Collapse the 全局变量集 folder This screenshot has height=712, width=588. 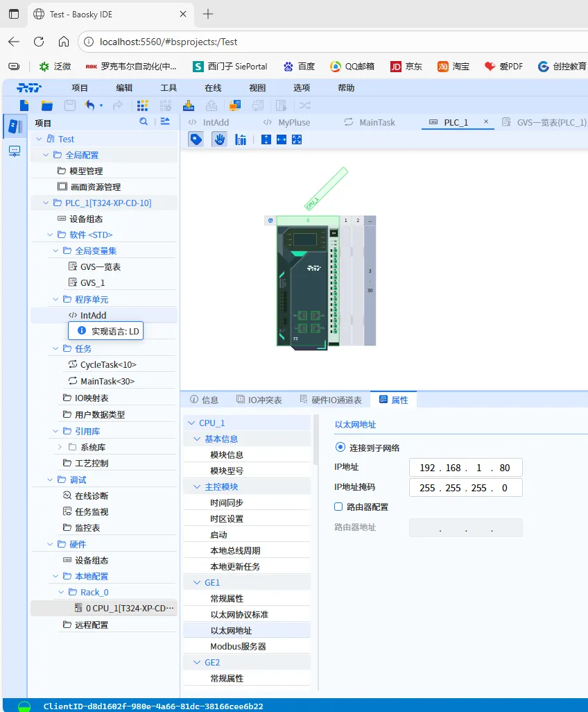point(55,251)
